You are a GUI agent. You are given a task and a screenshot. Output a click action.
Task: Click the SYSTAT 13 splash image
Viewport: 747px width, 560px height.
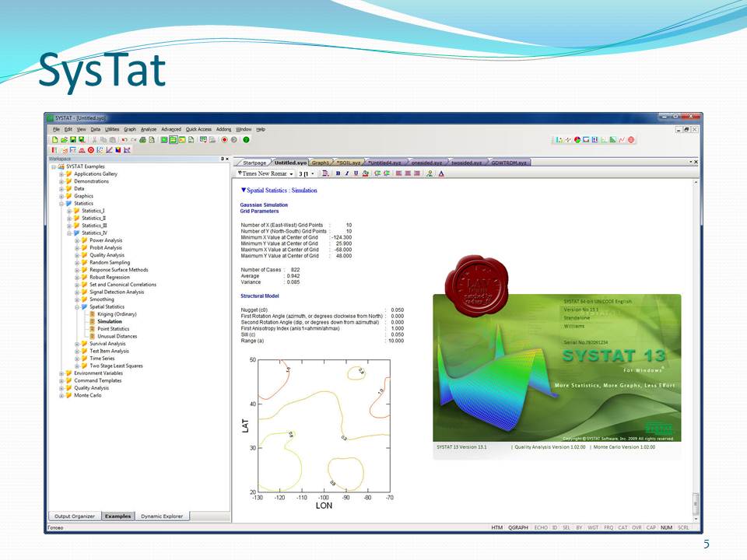click(557, 368)
